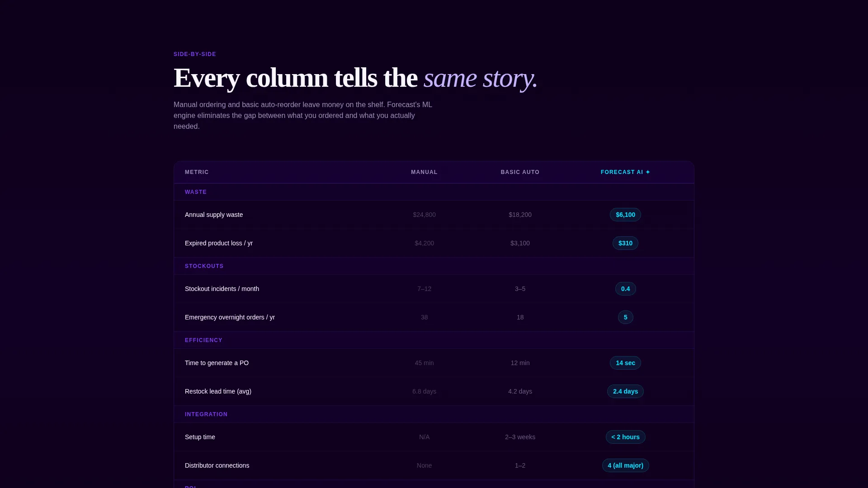
Task: Click the 3–5 stockout value
Action: 520,289
